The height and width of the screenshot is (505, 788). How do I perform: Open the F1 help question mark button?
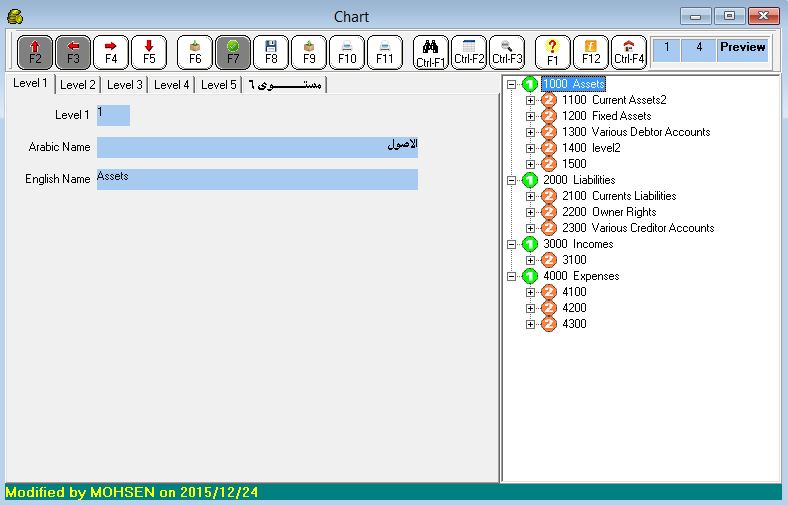coord(552,52)
